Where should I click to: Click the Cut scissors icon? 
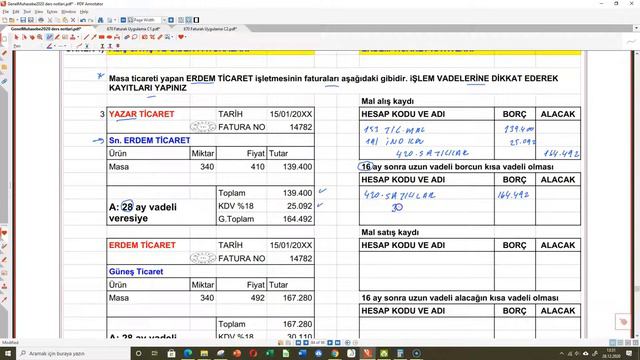50,20
